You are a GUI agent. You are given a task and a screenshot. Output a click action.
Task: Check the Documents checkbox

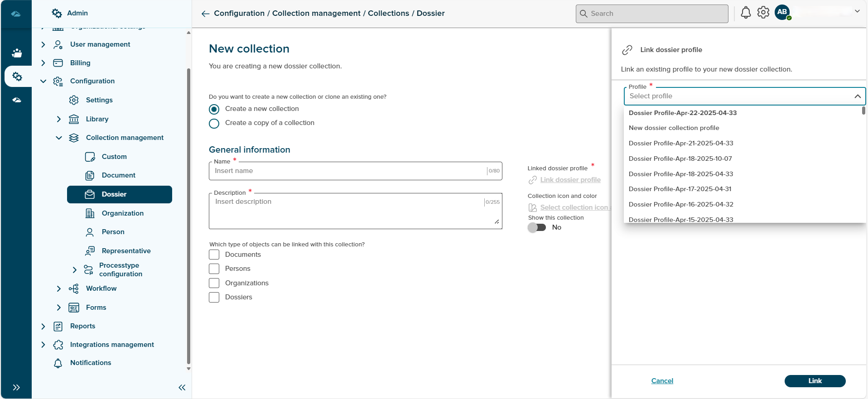pos(214,255)
